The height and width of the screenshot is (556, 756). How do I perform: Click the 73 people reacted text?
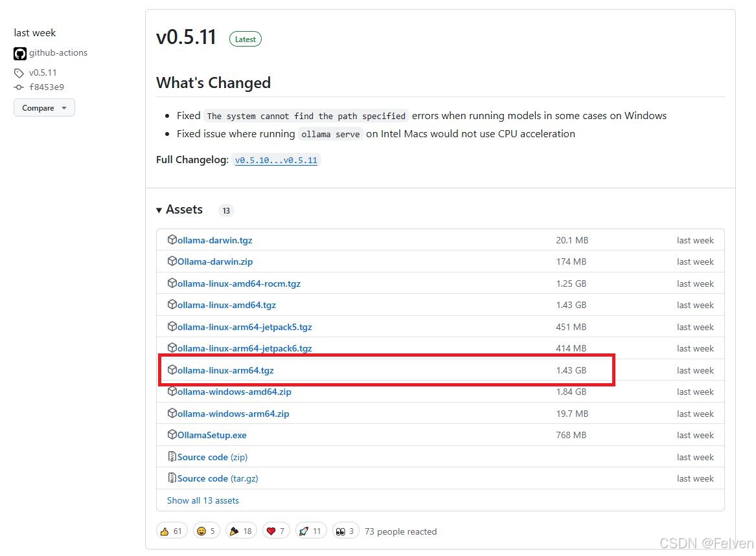[400, 531]
